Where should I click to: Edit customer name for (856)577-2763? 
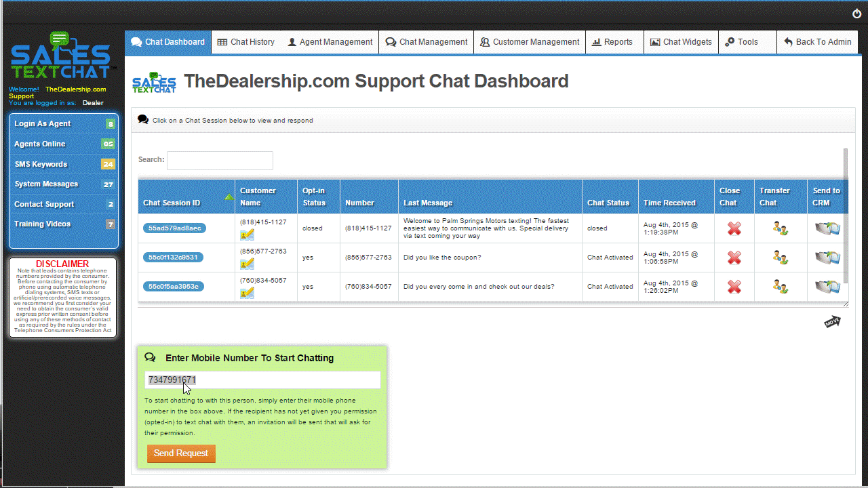click(x=247, y=264)
